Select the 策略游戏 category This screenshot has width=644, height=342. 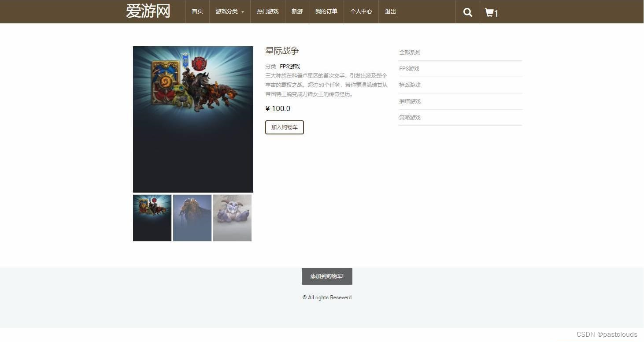(x=409, y=117)
